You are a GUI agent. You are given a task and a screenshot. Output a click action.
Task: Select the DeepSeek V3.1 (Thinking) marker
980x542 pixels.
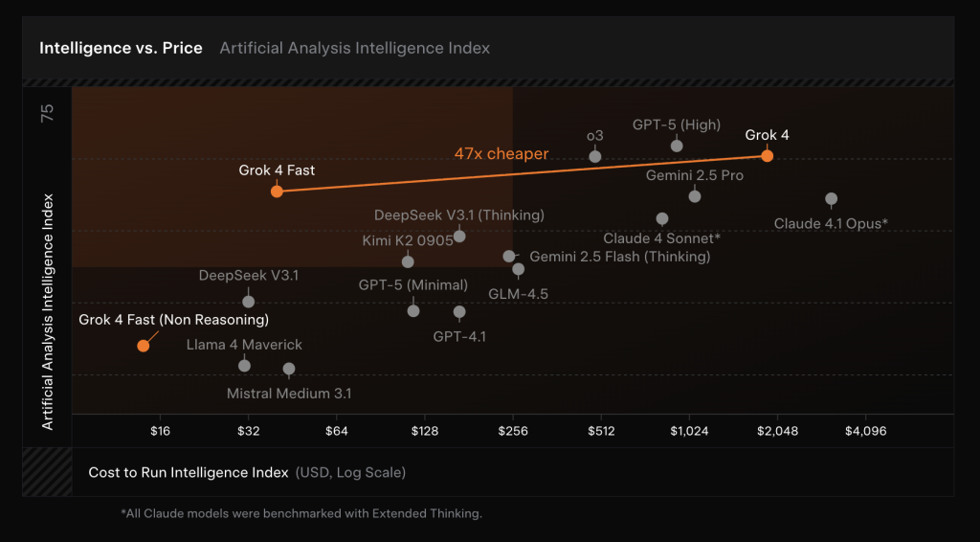click(x=459, y=237)
